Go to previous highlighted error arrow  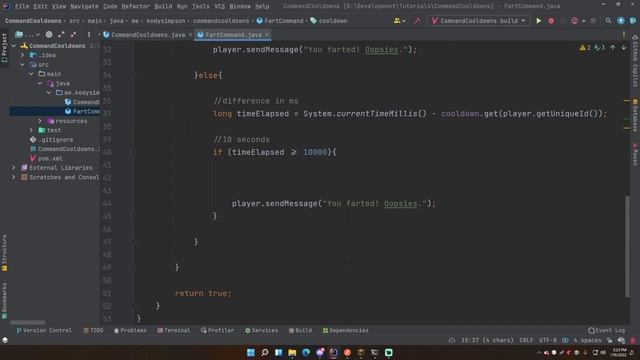coord(613,48)
